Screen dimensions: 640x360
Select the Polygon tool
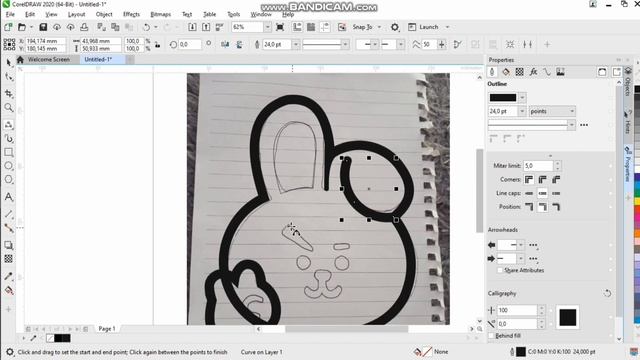(9, 180)
